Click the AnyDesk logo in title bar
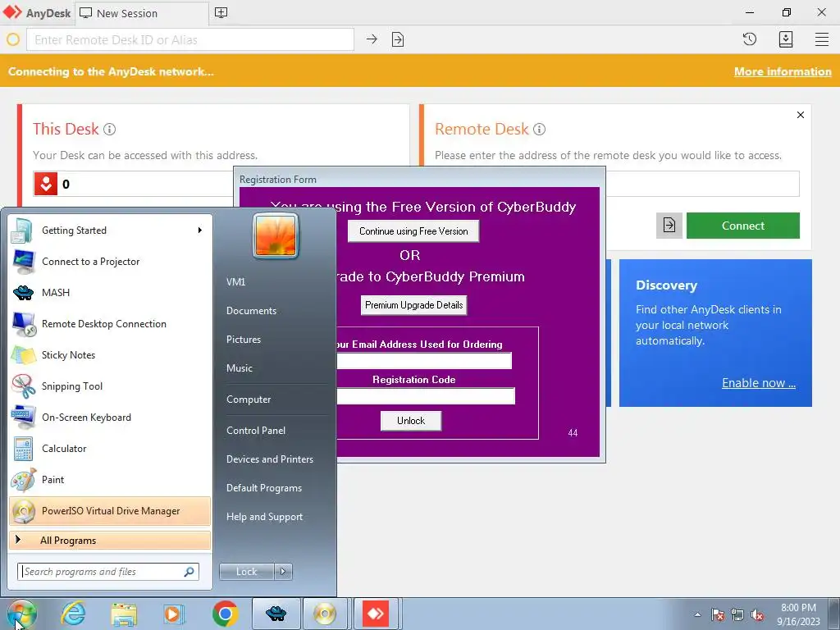The width and height of the screenshot is (840, 630). click(12, 12)
